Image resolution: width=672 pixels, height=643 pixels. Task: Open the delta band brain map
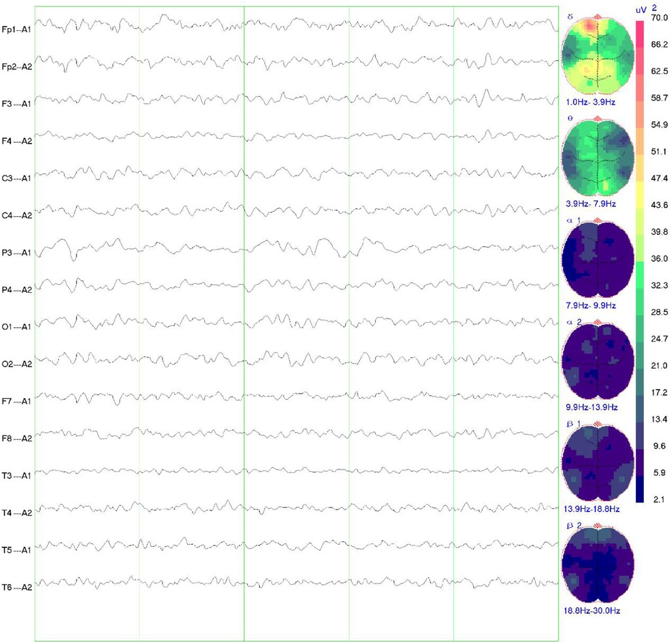coord(598,55)
